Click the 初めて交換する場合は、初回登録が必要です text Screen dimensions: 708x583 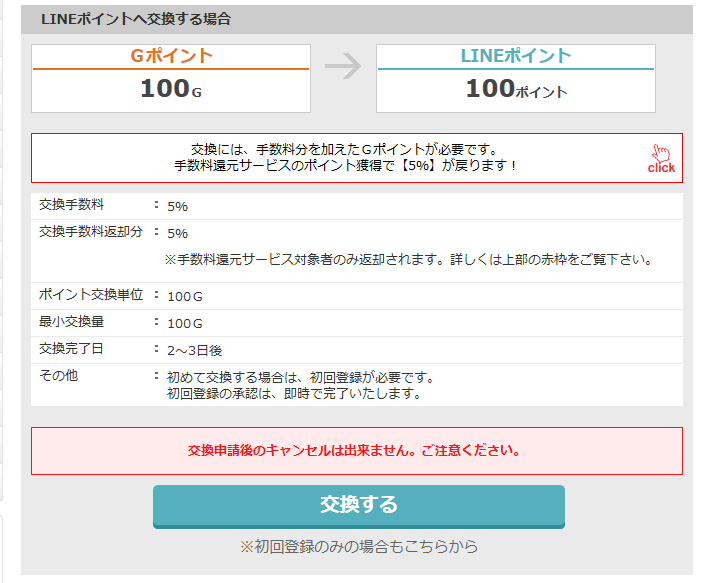[301, 378]
